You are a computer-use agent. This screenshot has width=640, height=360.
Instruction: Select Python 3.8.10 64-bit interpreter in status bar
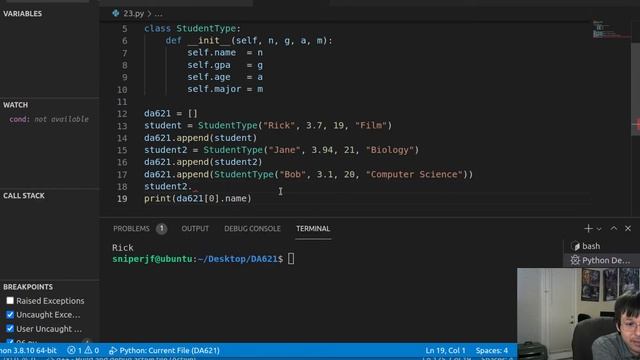[28, 350]
